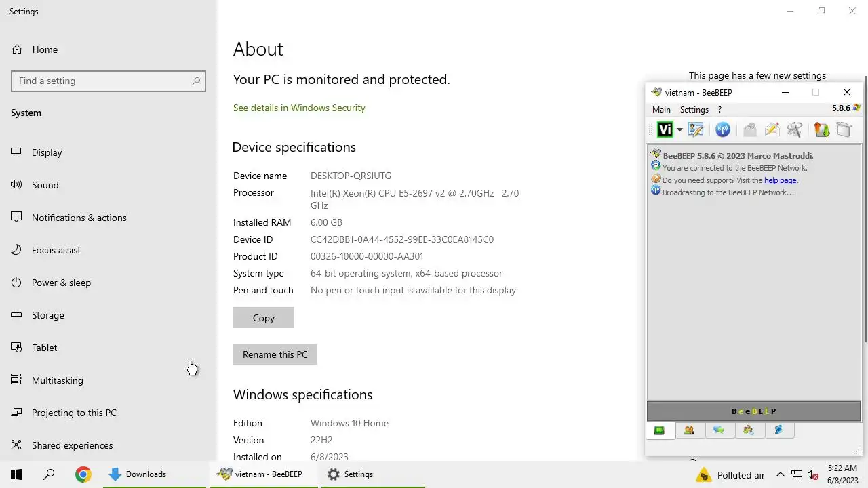This screenshot has height=488, width=868.
Task: Click the magnifier icon in Find a setting
Action: [x=196, y=81]
